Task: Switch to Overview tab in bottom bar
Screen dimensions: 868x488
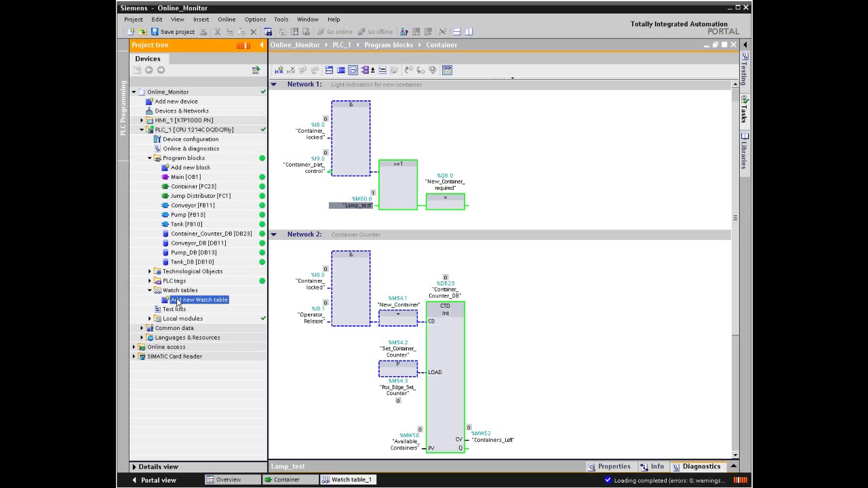Action: click(224, 480)
